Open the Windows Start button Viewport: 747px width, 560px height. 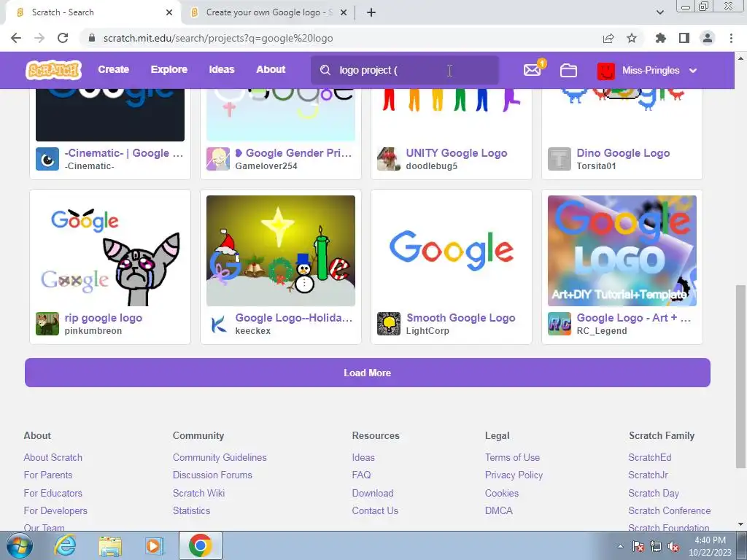pyautogui.click(x=19, y=545)
